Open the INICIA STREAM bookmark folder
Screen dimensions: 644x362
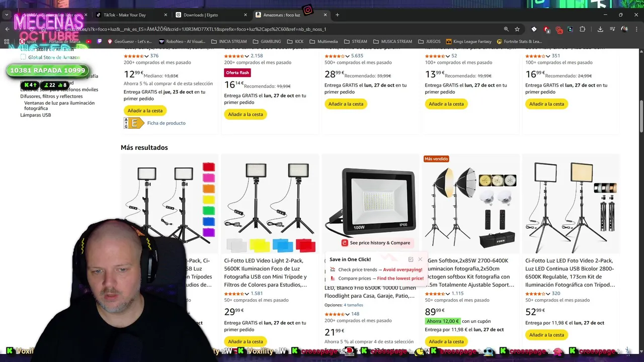point(229,41)
